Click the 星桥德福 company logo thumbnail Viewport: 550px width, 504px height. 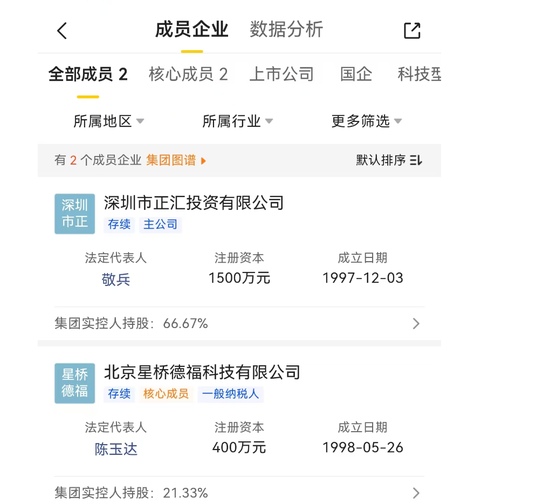(x=75, y=383)
